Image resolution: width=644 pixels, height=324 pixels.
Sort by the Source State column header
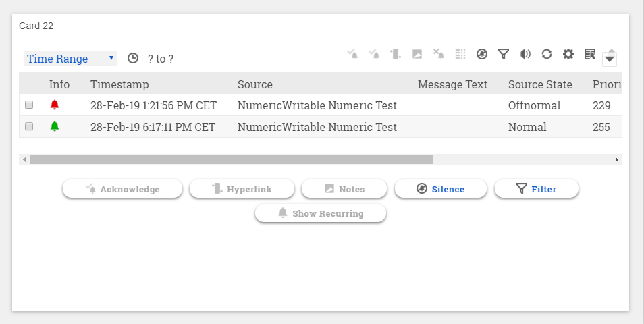(x=540, y=84)
